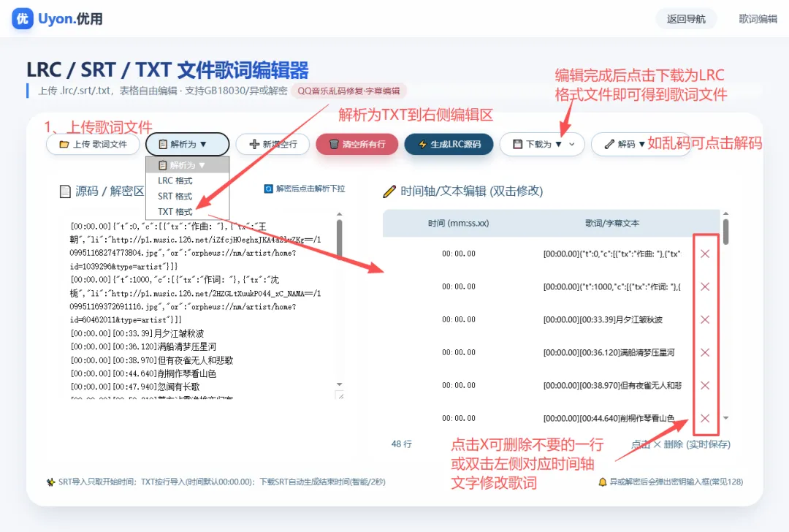Go to 歌词编辑 in the header
The image size is (789, 532).
tap(758, 19)
